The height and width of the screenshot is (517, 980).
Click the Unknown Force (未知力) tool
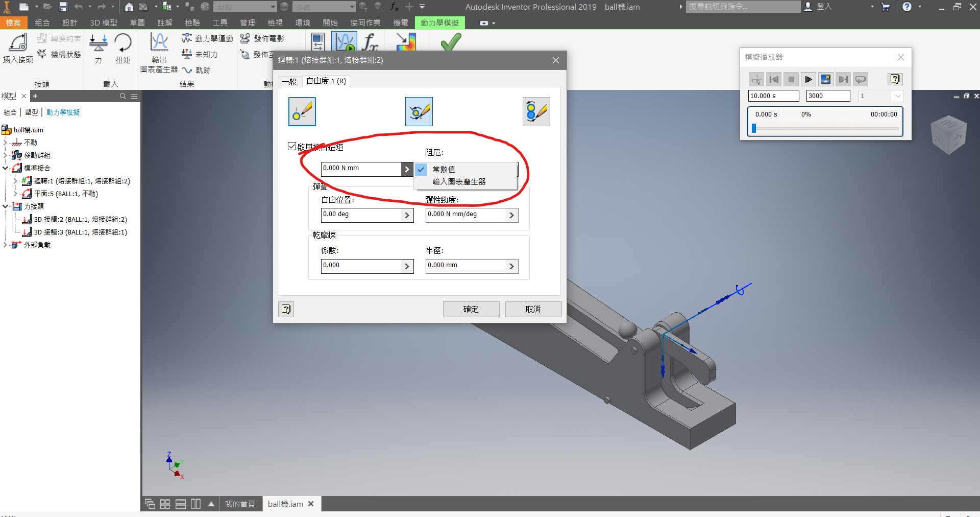(x=200, y=54)
